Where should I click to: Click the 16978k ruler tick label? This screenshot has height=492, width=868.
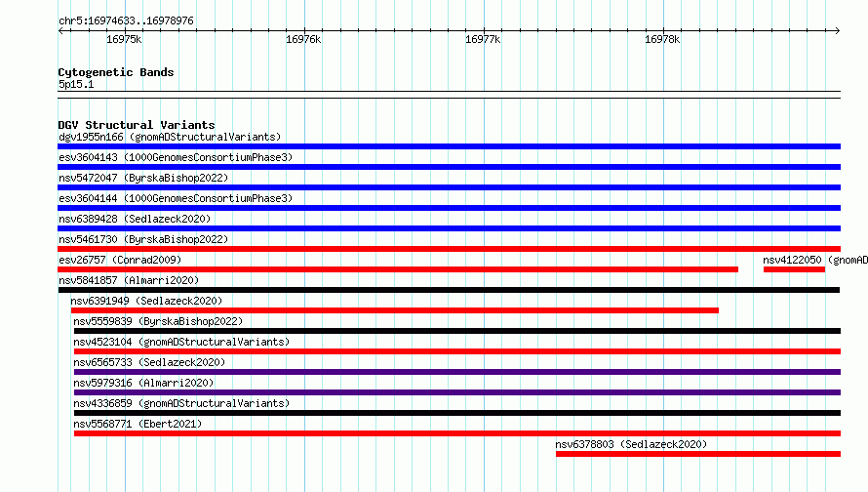click(x=662, y=40)
